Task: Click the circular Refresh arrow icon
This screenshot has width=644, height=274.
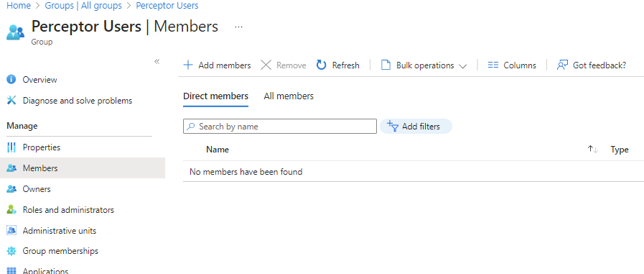Action: click(321, 65)
